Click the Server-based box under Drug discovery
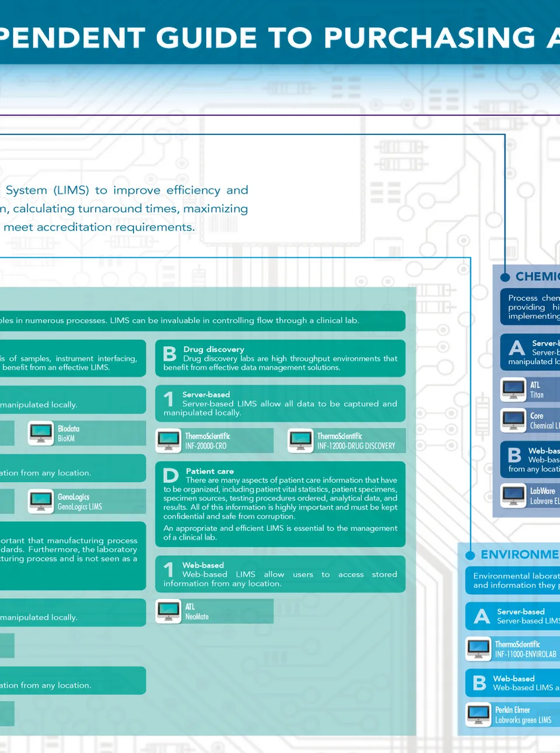The image size is (560, 753). coord(280,403)
